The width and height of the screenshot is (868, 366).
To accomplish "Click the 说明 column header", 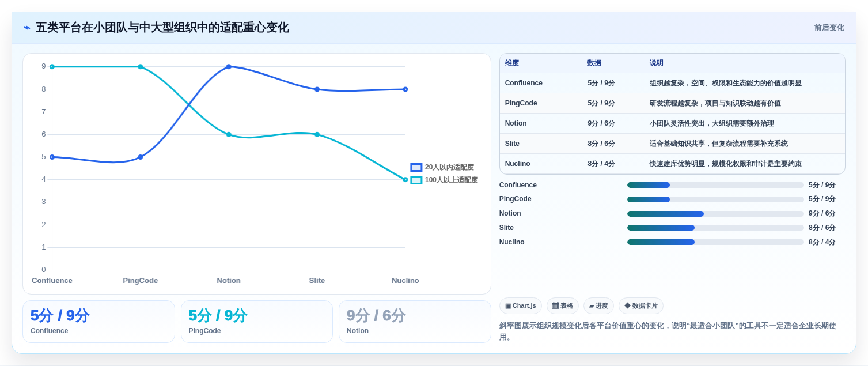I will point(656,63).
